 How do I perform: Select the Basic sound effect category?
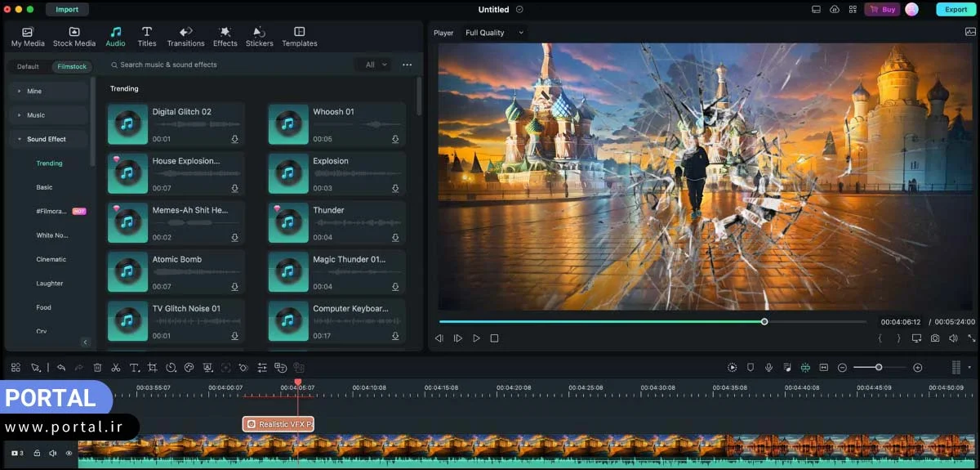pos(44,187)
